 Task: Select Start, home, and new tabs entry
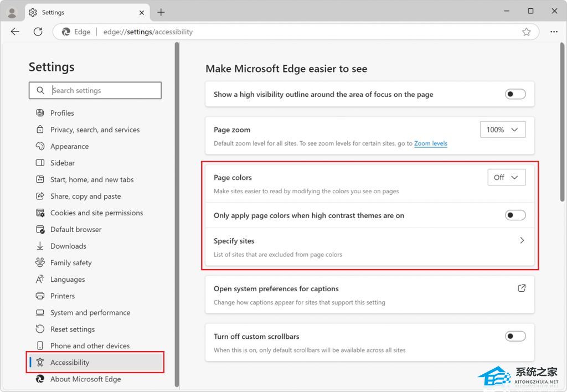pos(92,180)
